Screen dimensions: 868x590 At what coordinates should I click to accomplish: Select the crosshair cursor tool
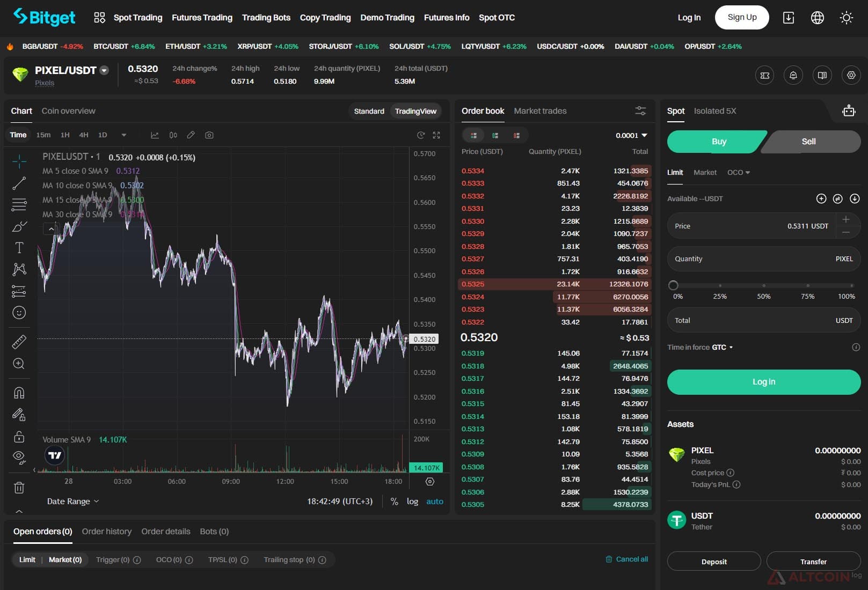point(19,161)
